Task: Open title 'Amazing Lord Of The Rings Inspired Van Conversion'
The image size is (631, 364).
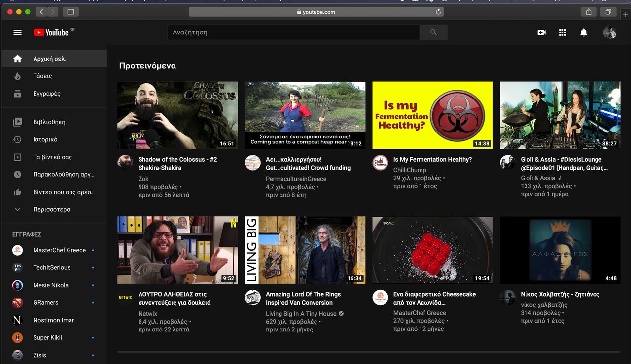Action: (303, 298)
